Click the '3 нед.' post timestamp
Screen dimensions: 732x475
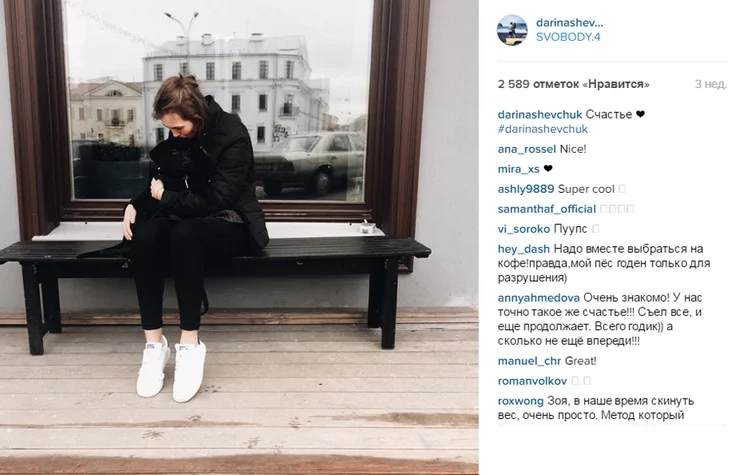click(711, 84)
